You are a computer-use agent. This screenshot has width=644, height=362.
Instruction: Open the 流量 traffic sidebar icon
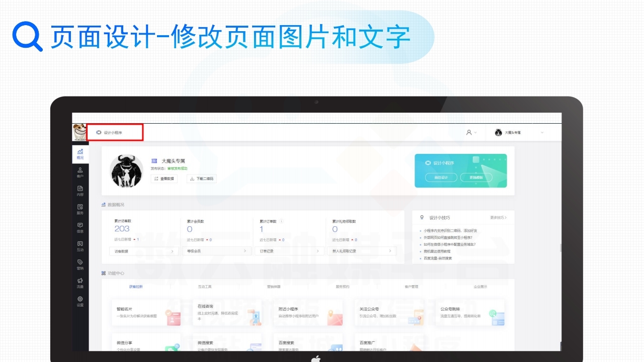click(80, 283)
